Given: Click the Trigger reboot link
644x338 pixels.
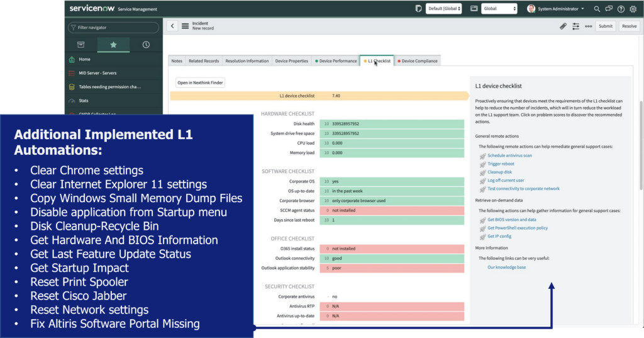Looking at the screenshot, I should pos(501,164).
